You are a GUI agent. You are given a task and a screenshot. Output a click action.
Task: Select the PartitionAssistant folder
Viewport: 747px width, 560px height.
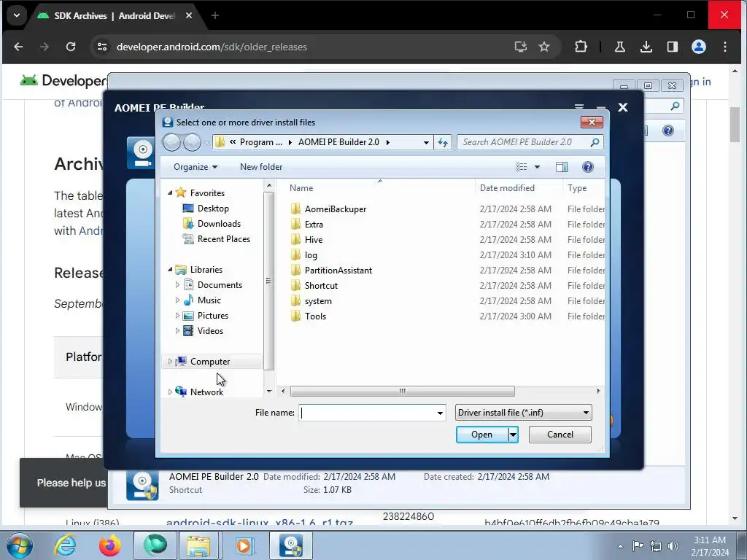click(338, 271)
